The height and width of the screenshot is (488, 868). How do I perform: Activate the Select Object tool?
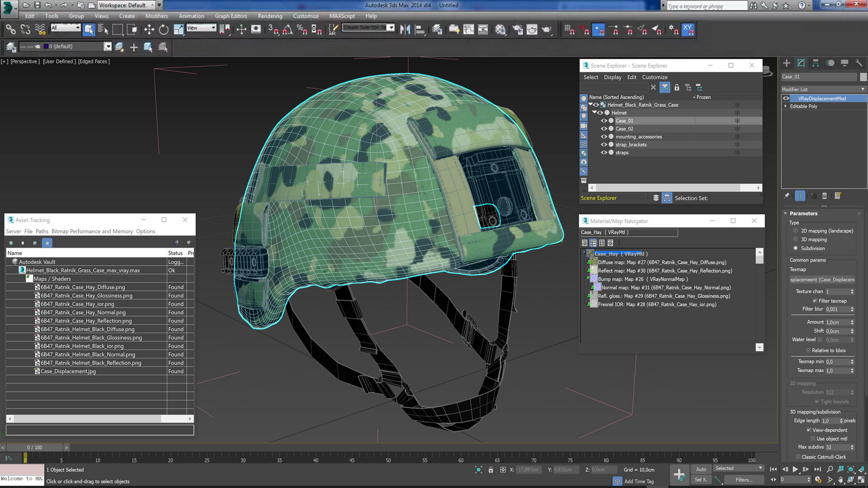[x=89, y=30]
